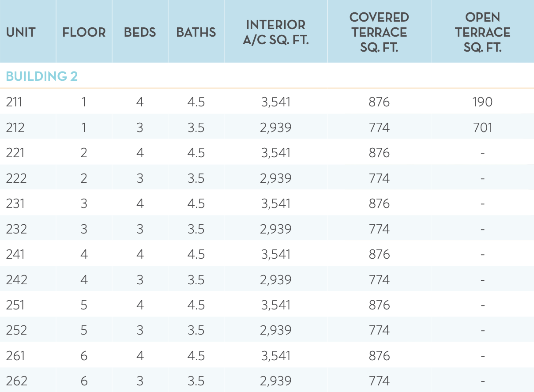The width and height of the screenshot is (534, 392).
Task: Click the COVERED TERRACE SQ. FT. header
Action: pyautogui.click(x=379, y=32)
